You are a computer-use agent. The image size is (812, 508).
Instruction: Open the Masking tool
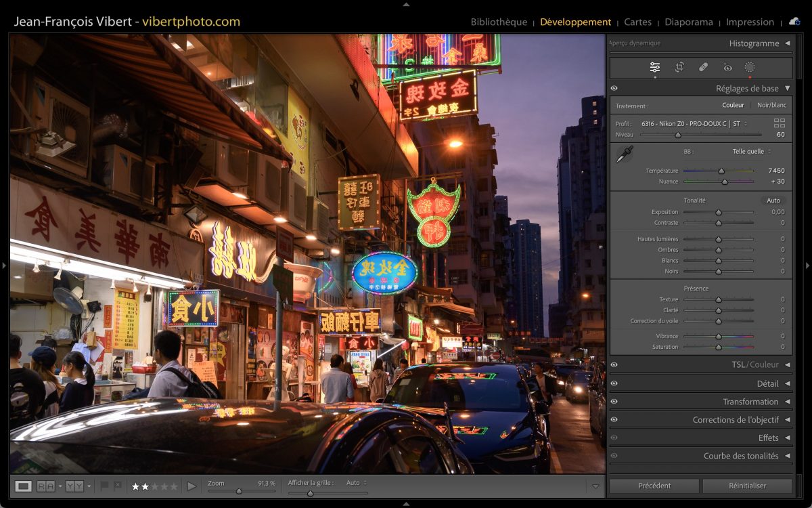pos(750,67)
